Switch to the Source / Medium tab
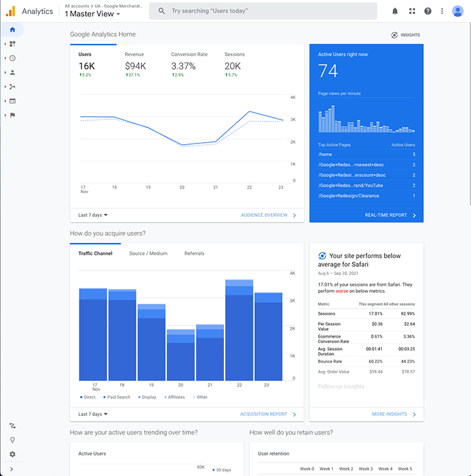This screenshot has width=471, height=476. [148, 253]
